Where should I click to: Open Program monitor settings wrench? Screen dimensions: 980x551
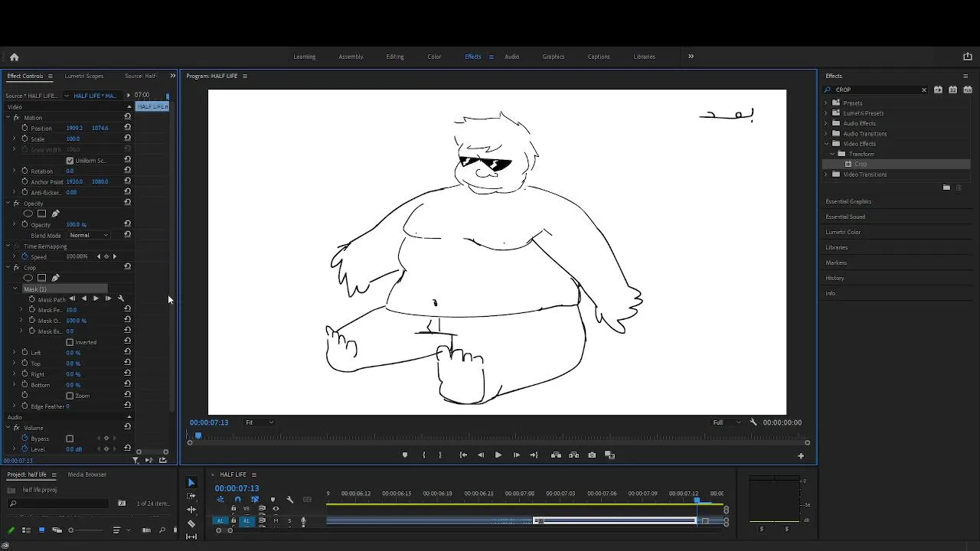coord(753,422)
